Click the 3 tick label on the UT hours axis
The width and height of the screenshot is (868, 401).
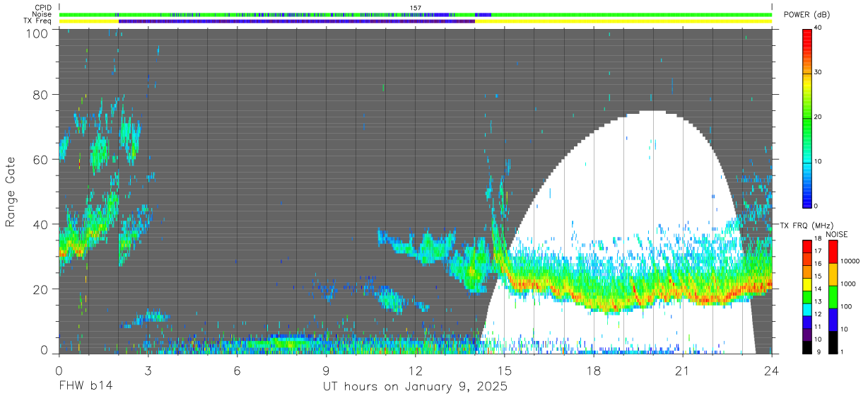[x=148, y=370]
